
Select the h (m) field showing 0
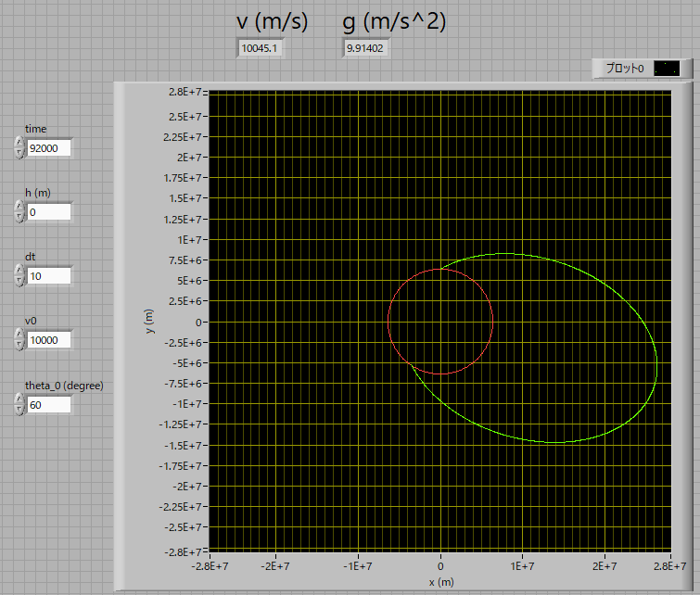tap(48, 212)
